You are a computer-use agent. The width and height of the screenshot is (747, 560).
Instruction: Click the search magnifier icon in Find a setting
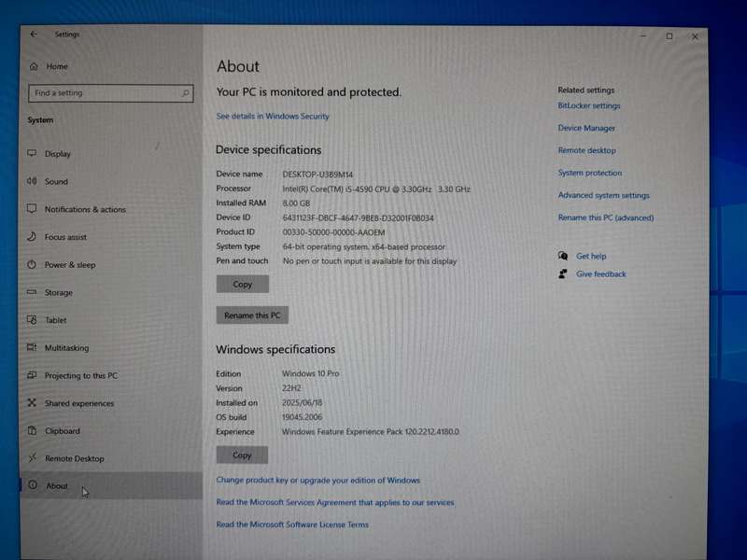pos(185,92)
